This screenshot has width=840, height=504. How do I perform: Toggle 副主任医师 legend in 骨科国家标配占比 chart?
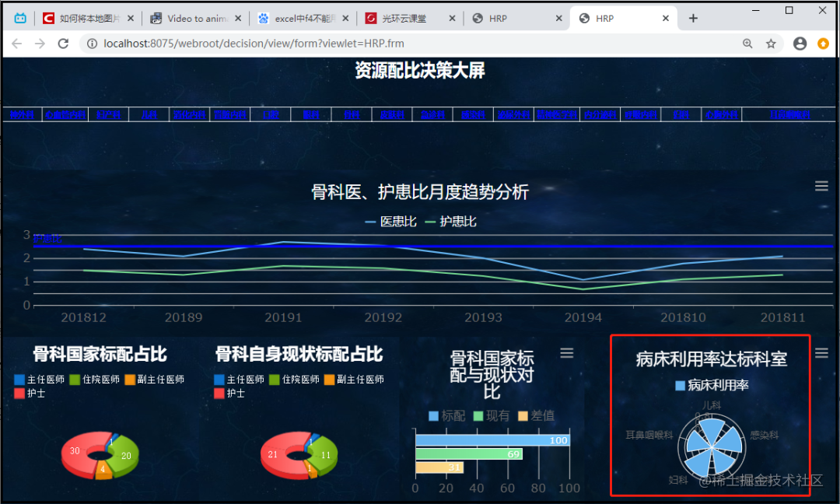point(154,380)
